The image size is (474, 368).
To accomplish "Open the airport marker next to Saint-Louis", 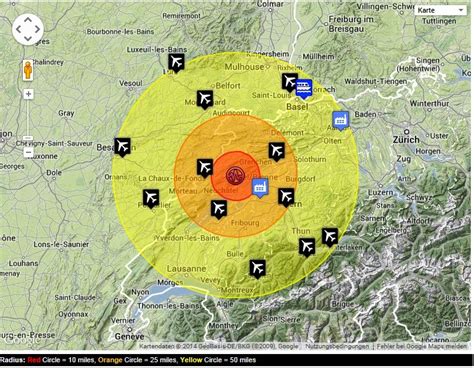I will tap(290, 82).
